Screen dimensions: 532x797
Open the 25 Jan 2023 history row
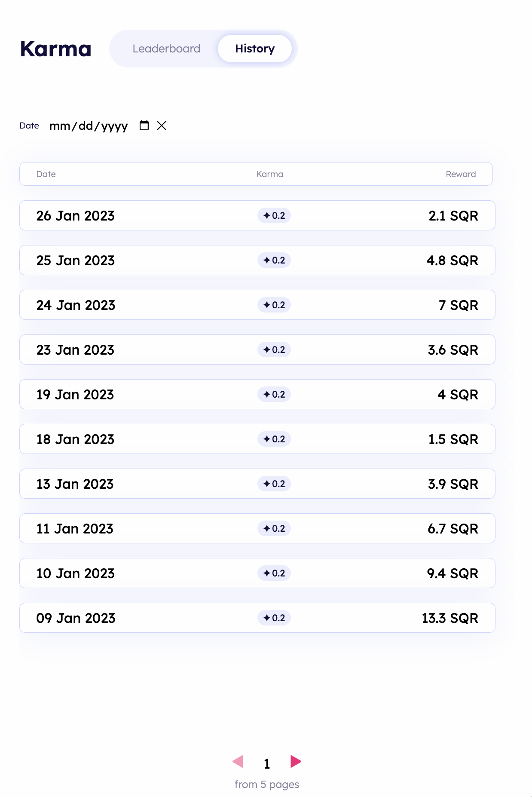coord(257,260)
